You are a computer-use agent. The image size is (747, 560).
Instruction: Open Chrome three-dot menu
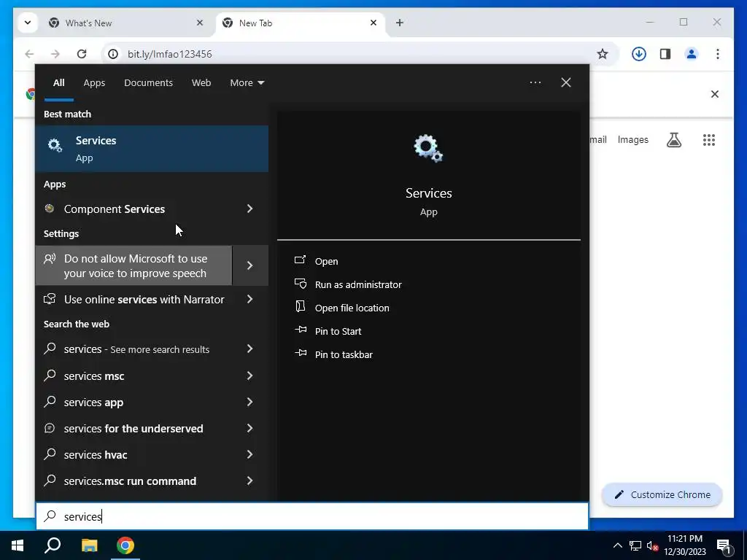pos(718,54)
